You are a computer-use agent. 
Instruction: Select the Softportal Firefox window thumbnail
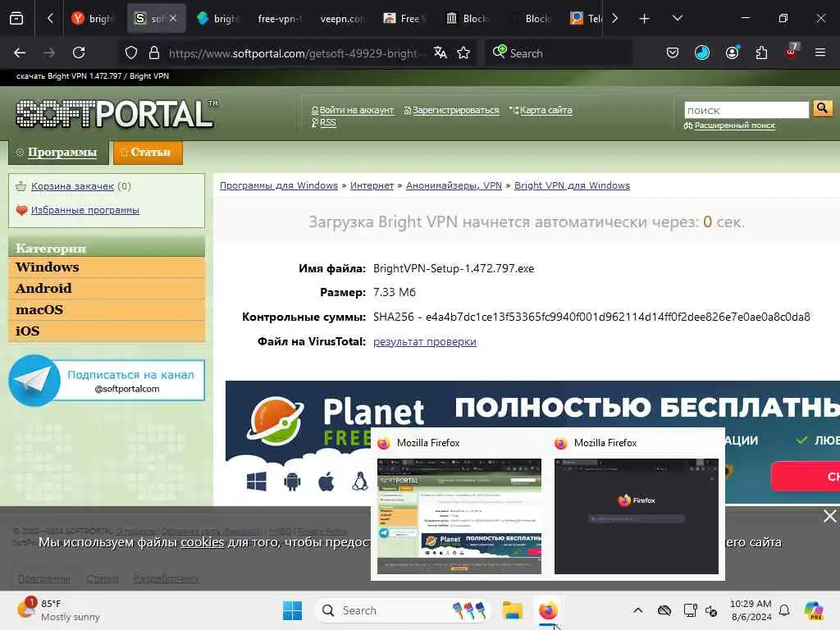point(459,516)
